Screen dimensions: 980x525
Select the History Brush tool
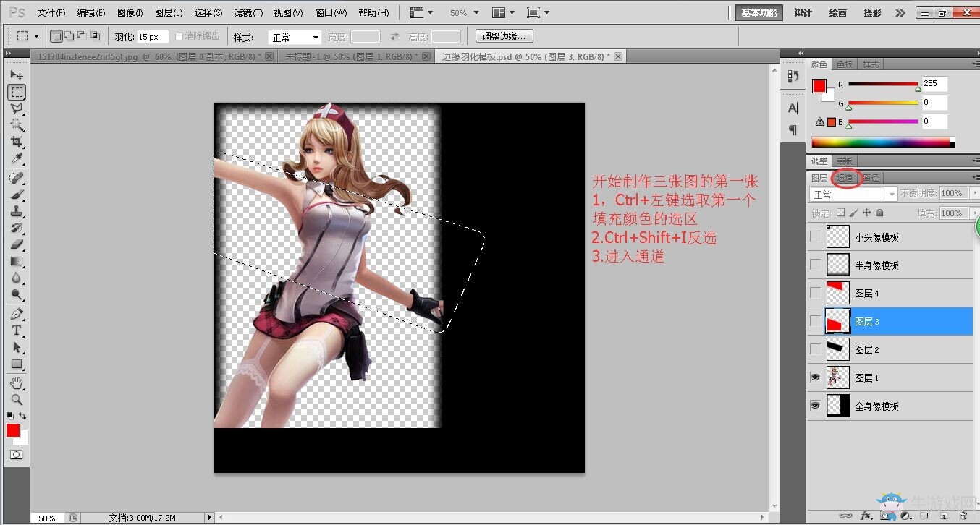[17, 228]
